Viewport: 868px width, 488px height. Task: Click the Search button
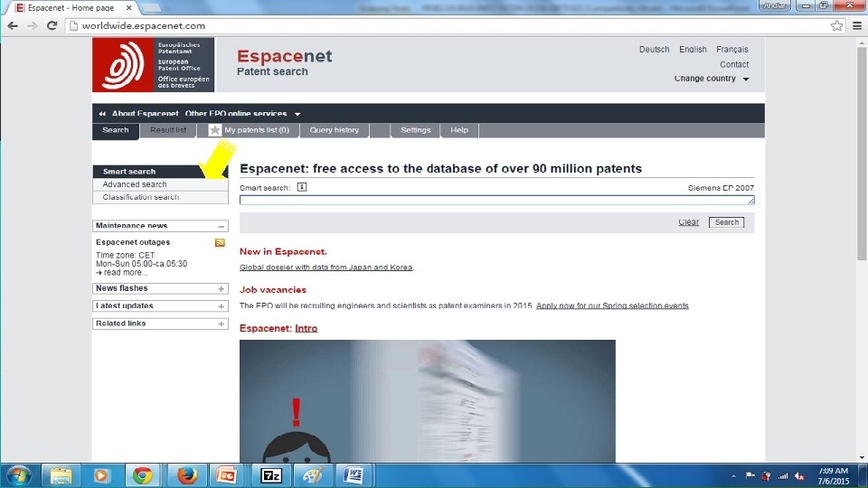click(x=726, y=222)
